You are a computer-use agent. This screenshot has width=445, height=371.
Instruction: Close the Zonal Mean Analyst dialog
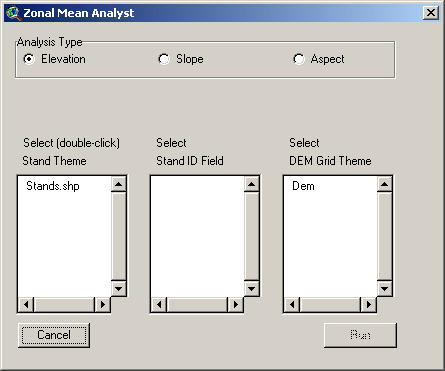pos(431,13)
